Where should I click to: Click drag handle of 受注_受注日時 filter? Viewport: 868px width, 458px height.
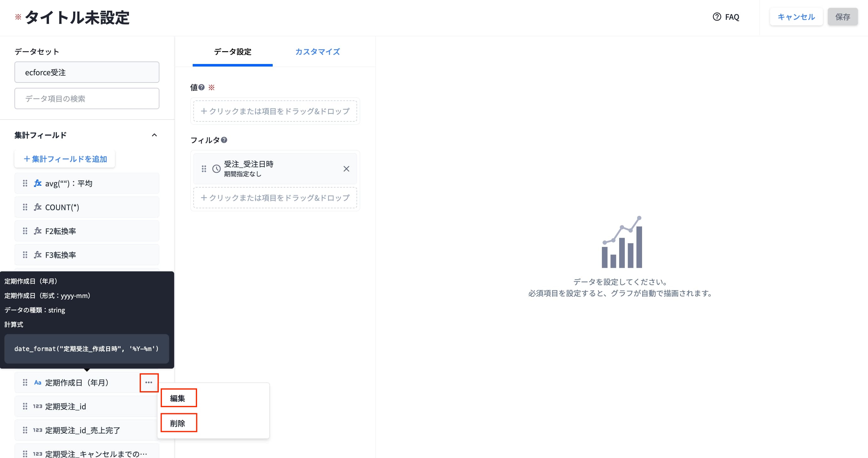coord(204,169)
